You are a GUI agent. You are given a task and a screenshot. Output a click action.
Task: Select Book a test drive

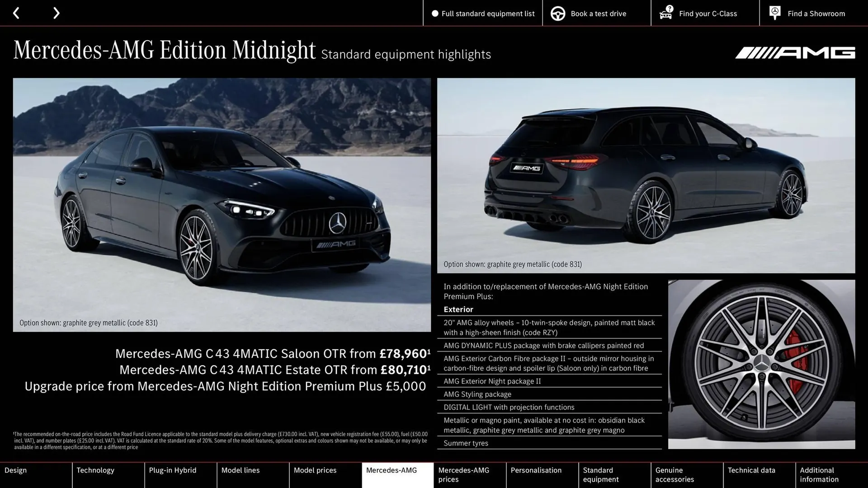(598, 14)
